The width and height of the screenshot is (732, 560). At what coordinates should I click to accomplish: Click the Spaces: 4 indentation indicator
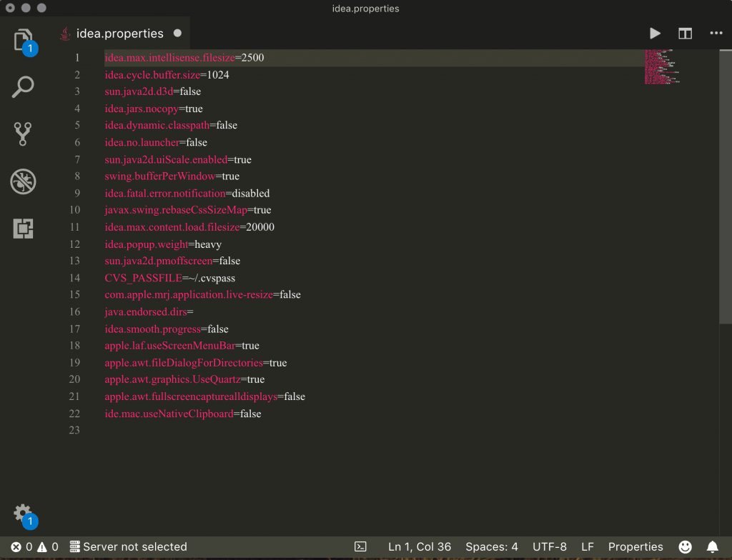[x=491, y=546]
